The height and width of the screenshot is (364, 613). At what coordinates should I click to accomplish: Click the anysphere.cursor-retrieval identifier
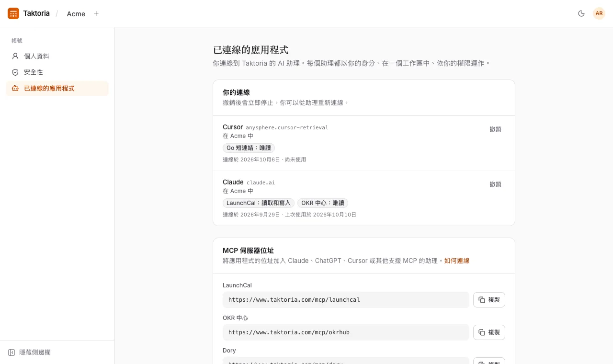point(287,127)
